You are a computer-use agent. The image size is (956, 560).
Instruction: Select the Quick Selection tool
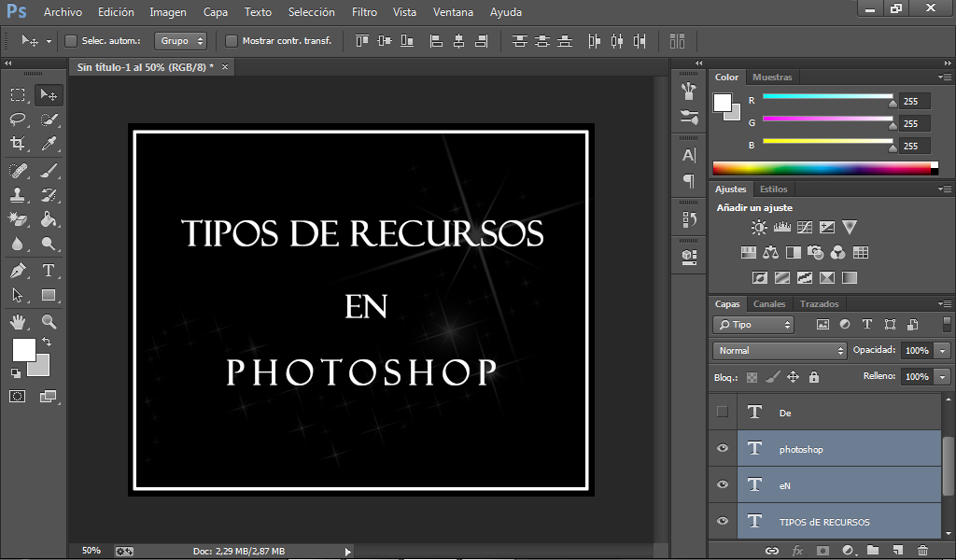(x=49, y=119)
